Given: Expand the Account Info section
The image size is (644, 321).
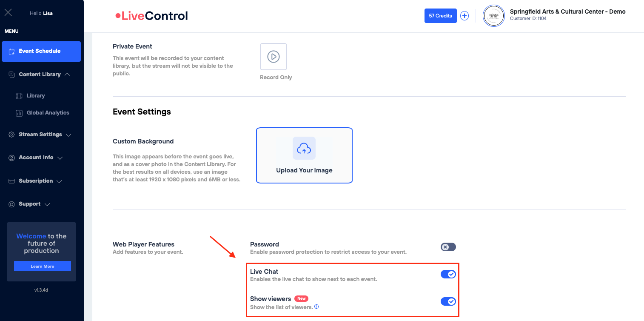Looking at the screenshot, I should click(x=36, y=158).
